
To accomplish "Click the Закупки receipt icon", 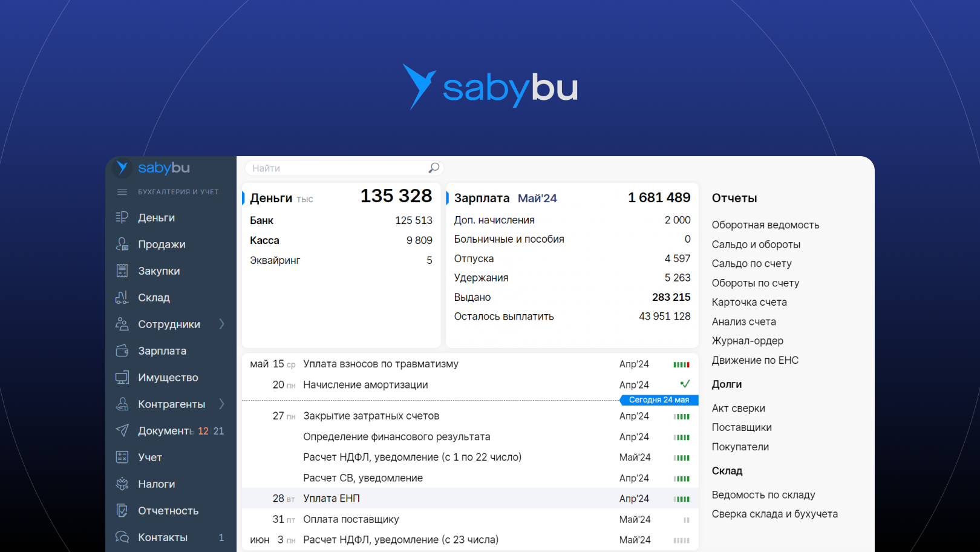I will pos(122,271).
